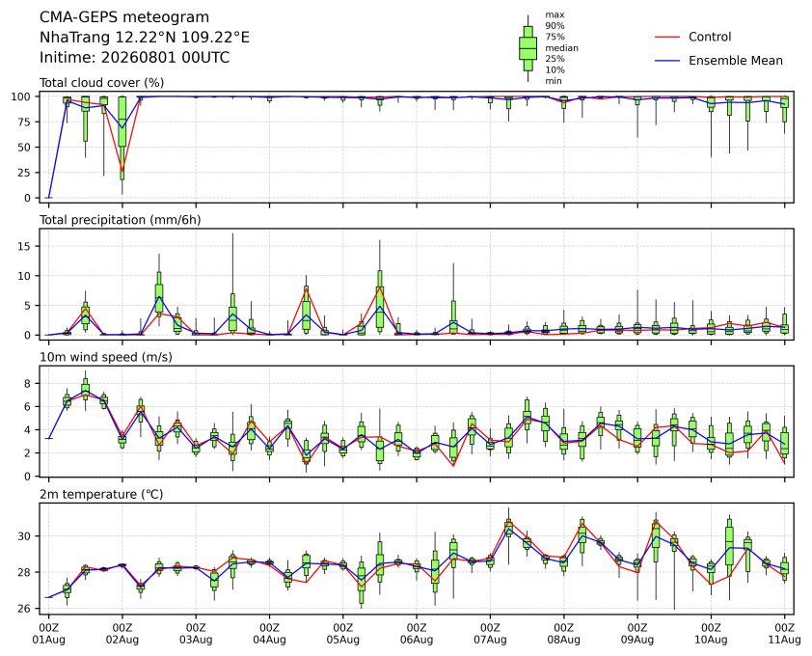Click the '100' tick on cloud cover axis
This screenshot has height=656, width=812.
[22, 96]
